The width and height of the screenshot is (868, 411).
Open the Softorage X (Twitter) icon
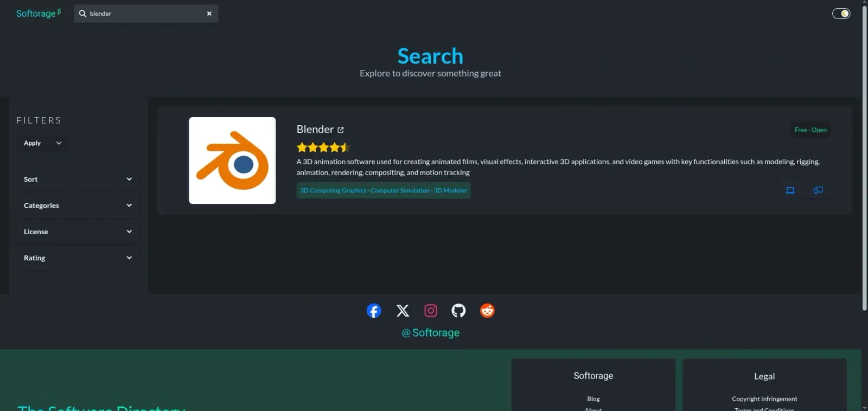[x=403, y=311]
